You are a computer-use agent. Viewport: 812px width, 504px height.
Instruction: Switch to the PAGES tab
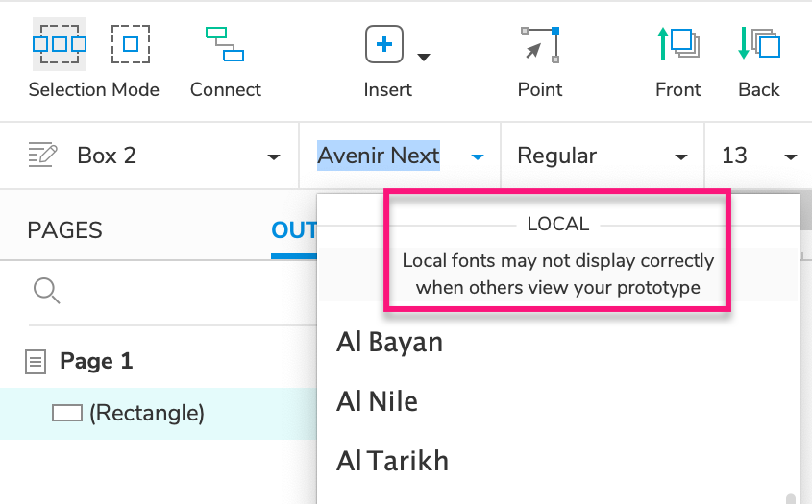coord(64,230)
